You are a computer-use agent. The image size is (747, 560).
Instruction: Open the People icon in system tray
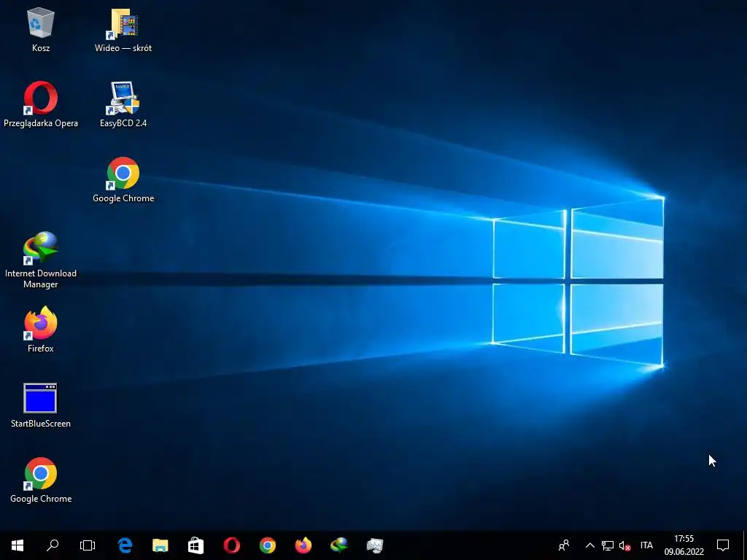pyautogui.click(x=564, y=545)
